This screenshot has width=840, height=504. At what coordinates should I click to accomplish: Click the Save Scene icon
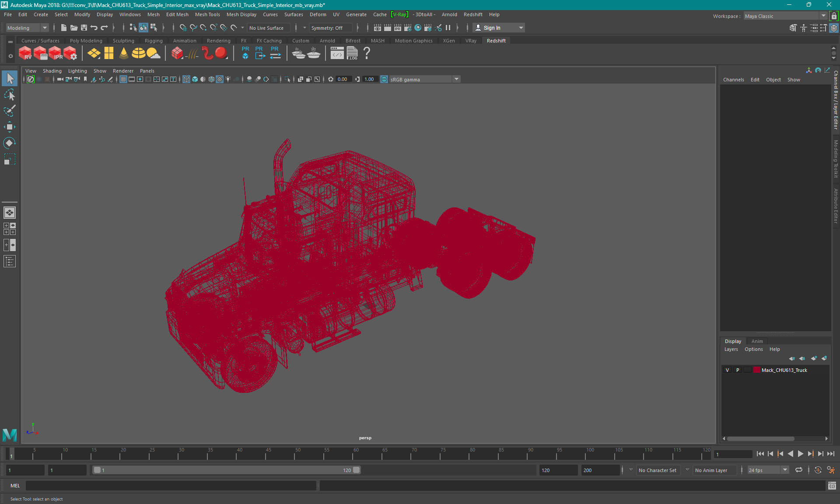pyautogui.click(x=84, y=28)
